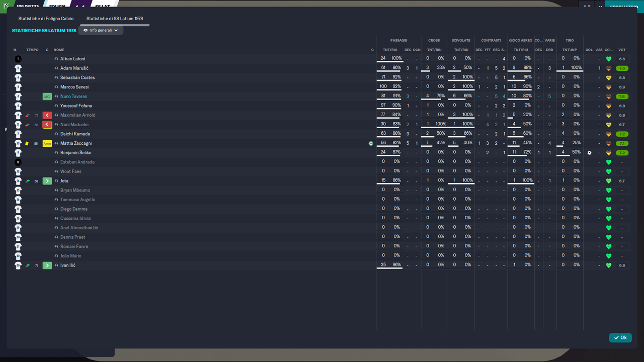The width and height of the screenshot is (644, 362).
Task: Click Esteban Andrada's number 12 shirt icon
Action: tap(18, 162)
